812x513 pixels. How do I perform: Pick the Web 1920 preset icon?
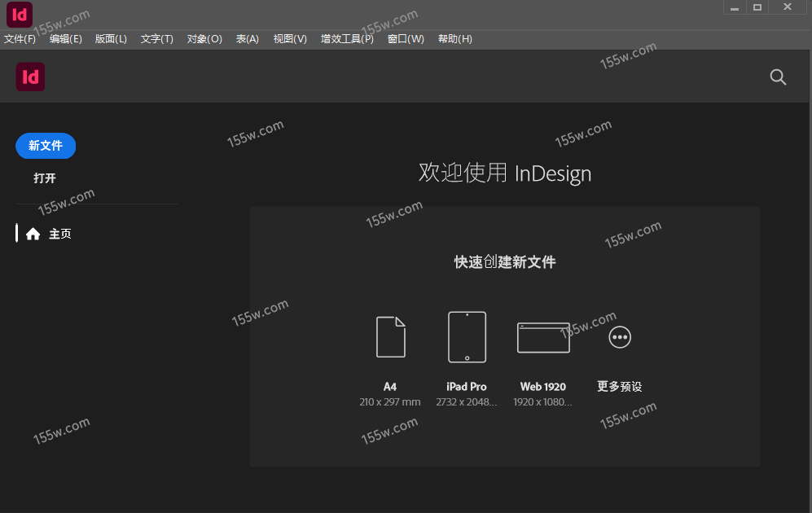[x=543, y=336]
